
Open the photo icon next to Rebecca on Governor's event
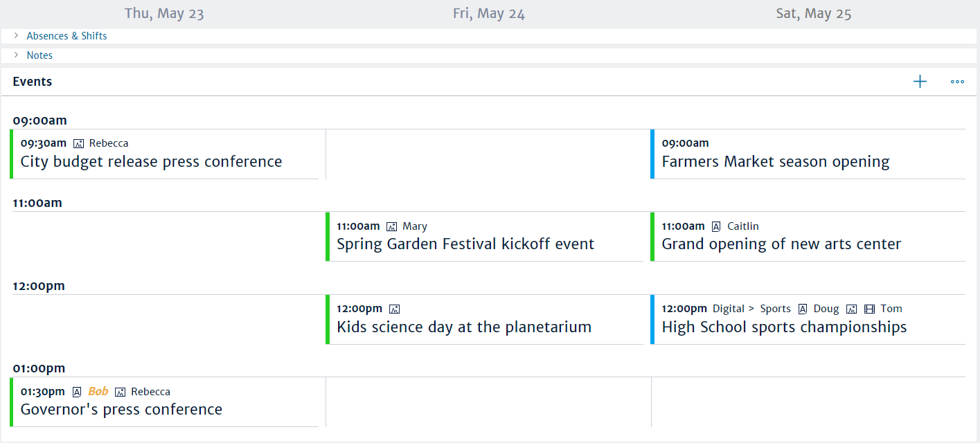click(x=119, y=391)
